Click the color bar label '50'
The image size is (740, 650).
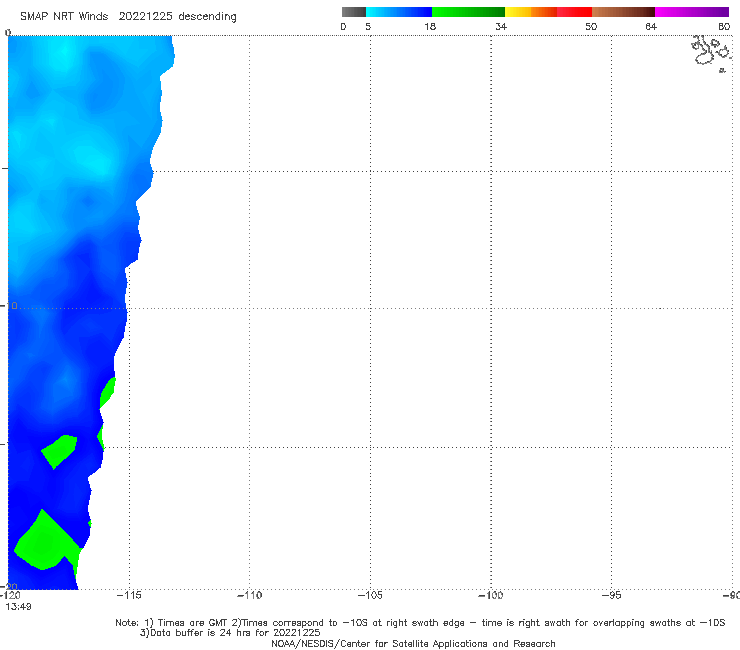[591, 27]
